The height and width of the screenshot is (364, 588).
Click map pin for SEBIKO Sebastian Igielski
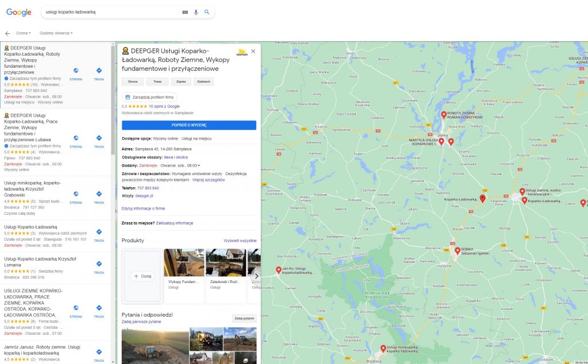click(458, 250)
